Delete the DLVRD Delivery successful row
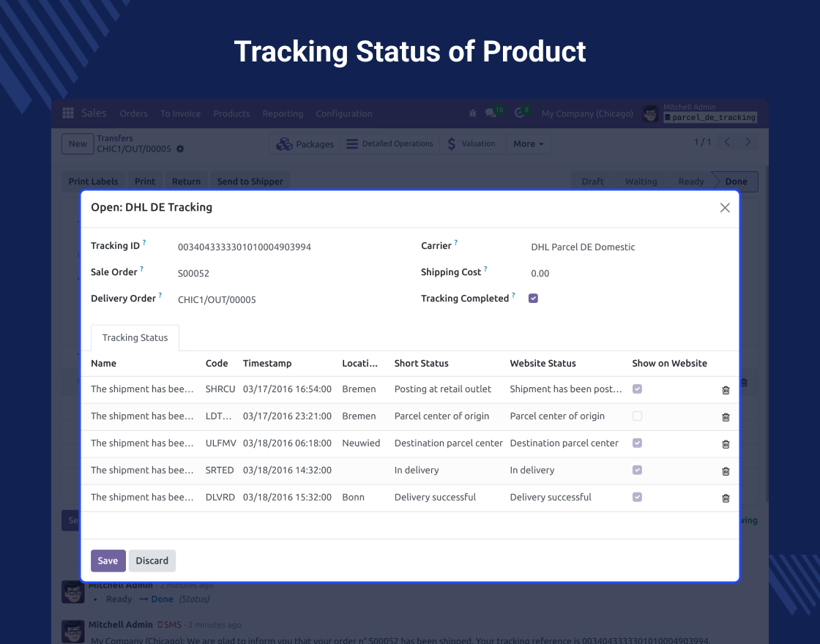Viewport: 820px width, 644px height. coord(726,498)
